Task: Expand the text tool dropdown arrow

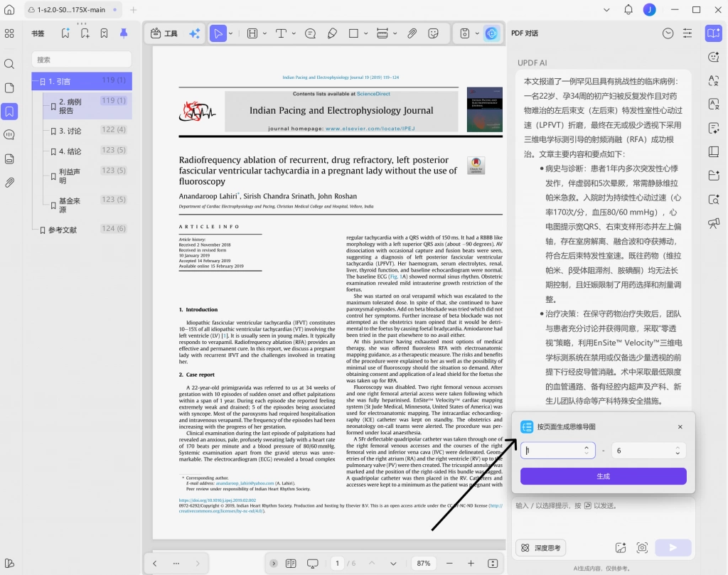Action: point(294,33)
